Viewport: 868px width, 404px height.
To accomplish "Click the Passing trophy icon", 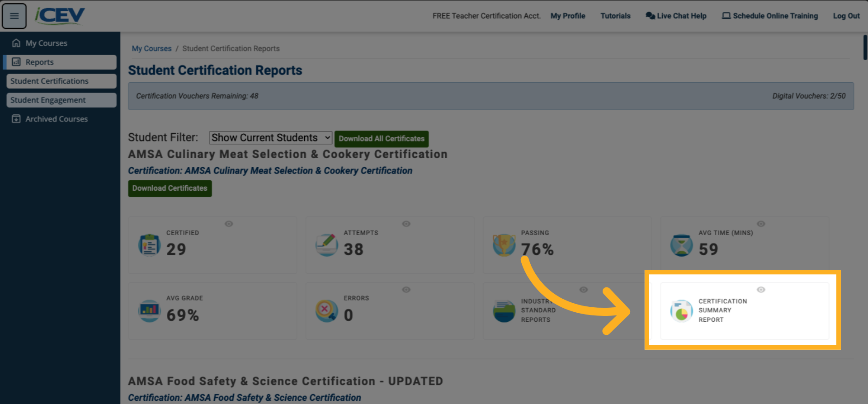I will (x=504, y=245).
